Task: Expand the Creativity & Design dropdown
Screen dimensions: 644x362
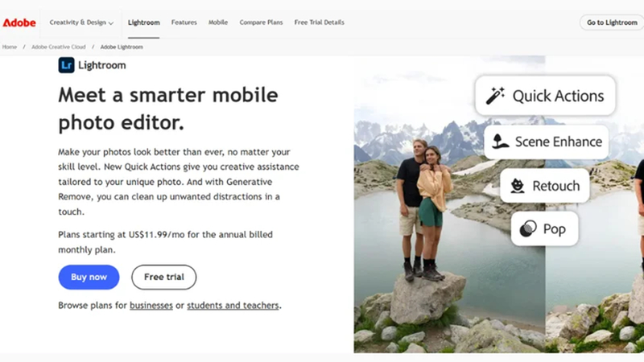Action: pos(81,23)
